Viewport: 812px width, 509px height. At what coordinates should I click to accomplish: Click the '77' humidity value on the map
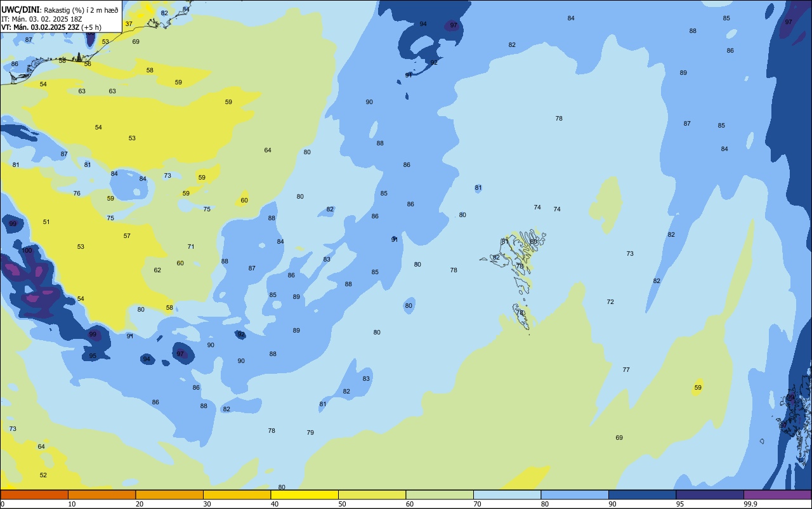626,370
